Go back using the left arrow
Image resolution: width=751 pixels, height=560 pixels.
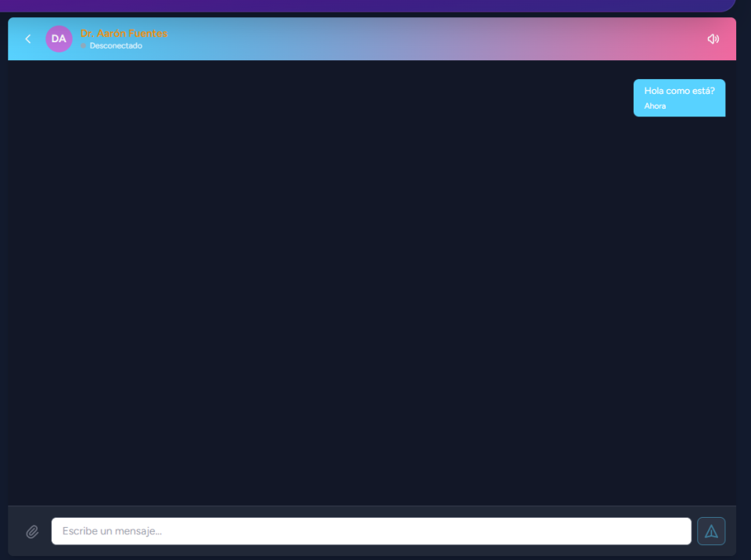[28, 39]
